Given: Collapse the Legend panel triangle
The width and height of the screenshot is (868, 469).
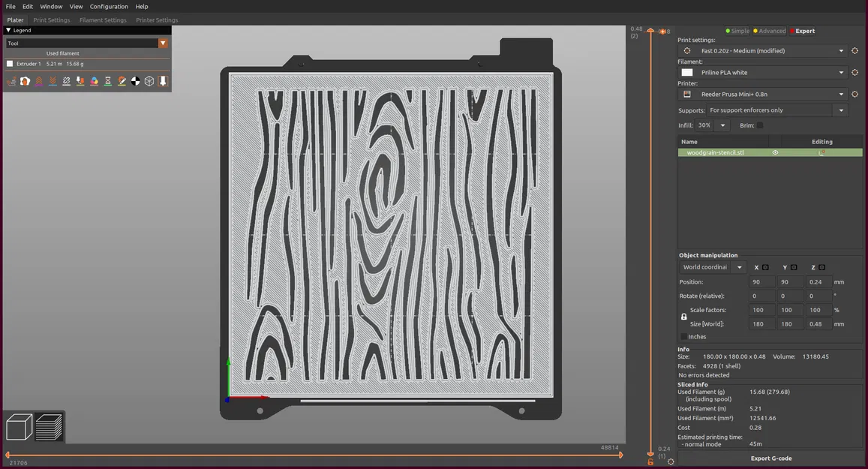Looking at the screenshot, I should [x=8, y=31].
